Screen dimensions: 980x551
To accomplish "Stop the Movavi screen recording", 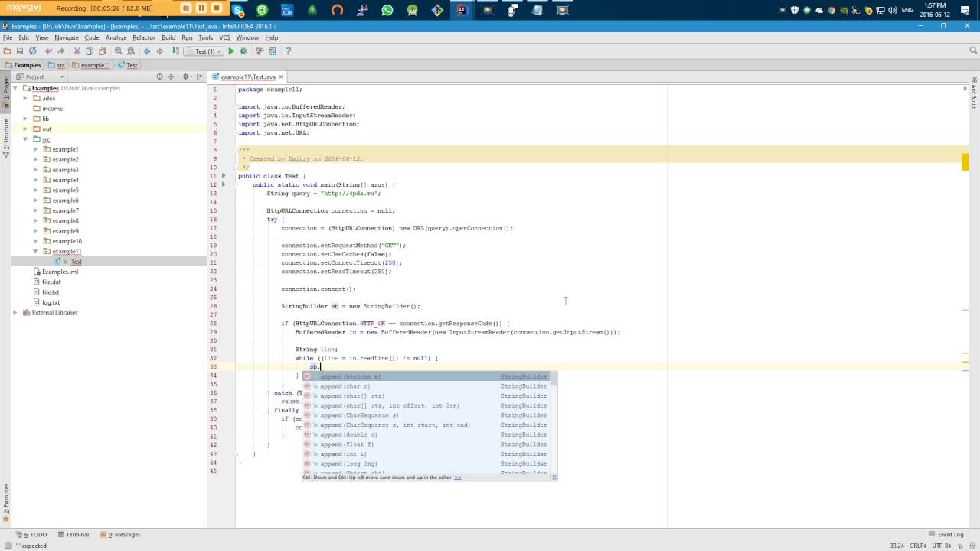I will tap(217, 8).
